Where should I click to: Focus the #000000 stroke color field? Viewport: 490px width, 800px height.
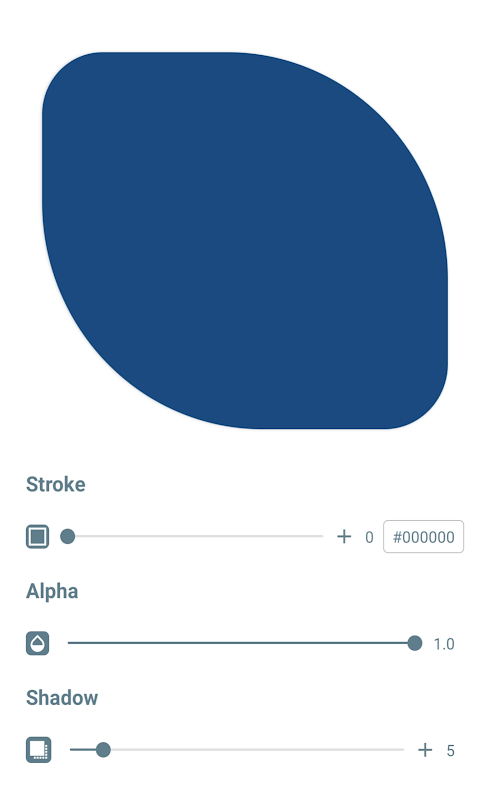pos(424,536)
